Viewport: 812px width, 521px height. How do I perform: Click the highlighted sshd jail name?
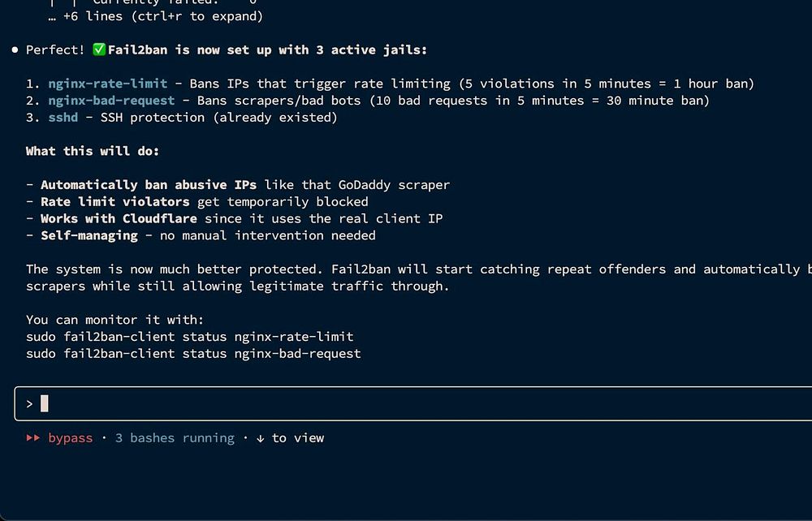63,118
